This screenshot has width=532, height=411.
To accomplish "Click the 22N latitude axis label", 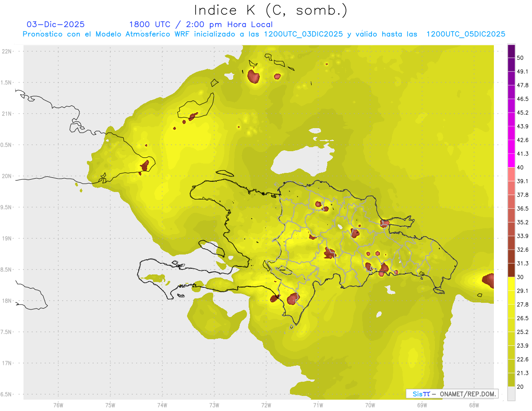I will (x=8, y=51).
